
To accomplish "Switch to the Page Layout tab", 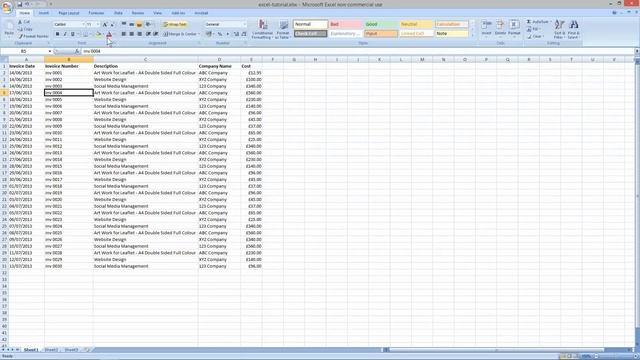I will pyautogui.click(x=69, y=13).
